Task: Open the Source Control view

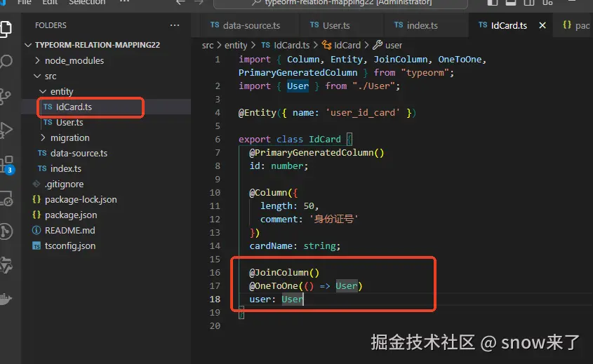Action: pos(6,96)
